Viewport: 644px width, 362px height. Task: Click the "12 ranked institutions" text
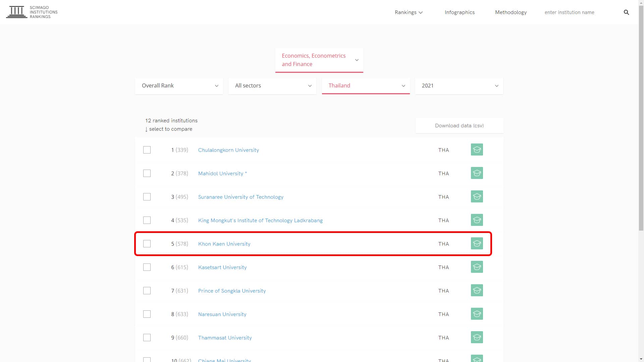pyautogui.click(x=171, y=121)
